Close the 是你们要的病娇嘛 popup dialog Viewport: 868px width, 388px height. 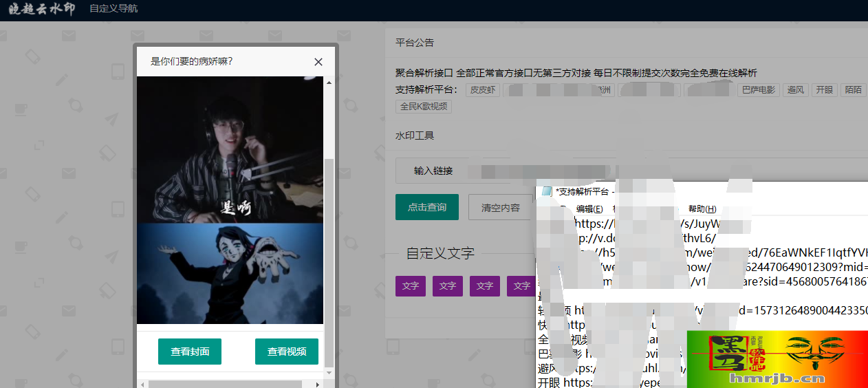pyautogui.click(x=318, y=62)
